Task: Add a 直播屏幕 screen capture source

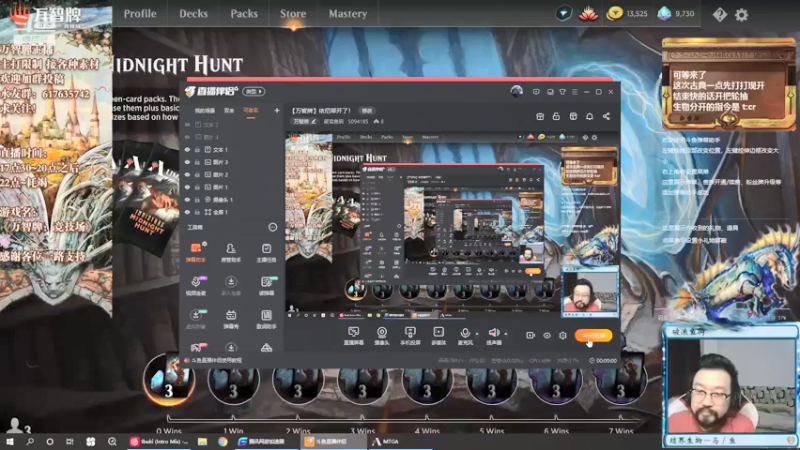Action: tap(353, 336)
